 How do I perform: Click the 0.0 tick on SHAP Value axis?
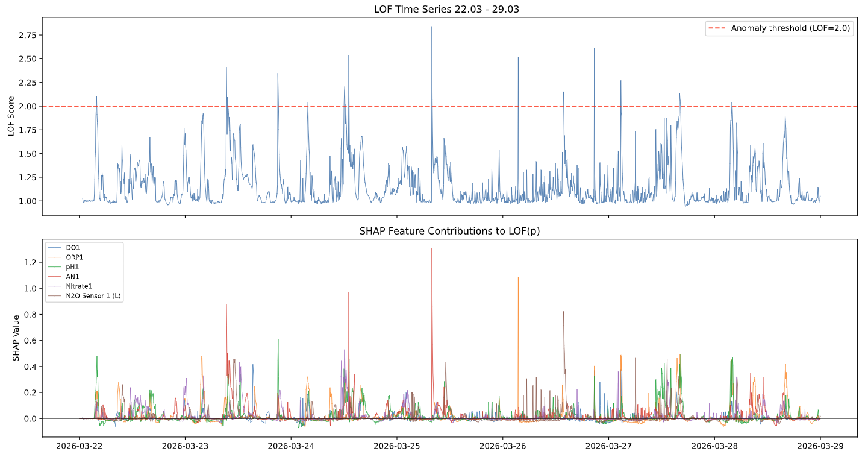[x=31, y=418]
